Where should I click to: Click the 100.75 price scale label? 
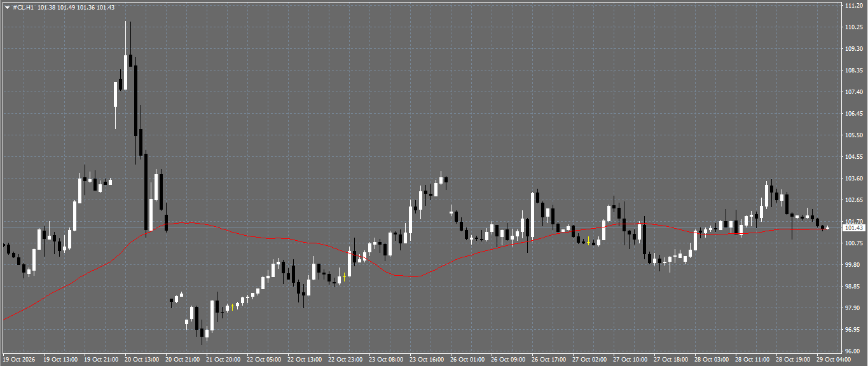[853, 243]
